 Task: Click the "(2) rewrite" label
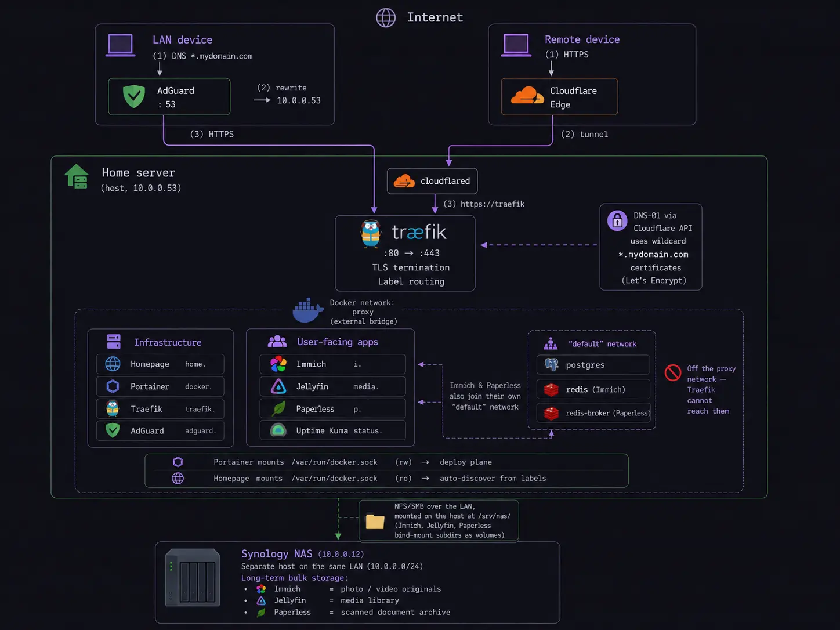coord(282,88)
